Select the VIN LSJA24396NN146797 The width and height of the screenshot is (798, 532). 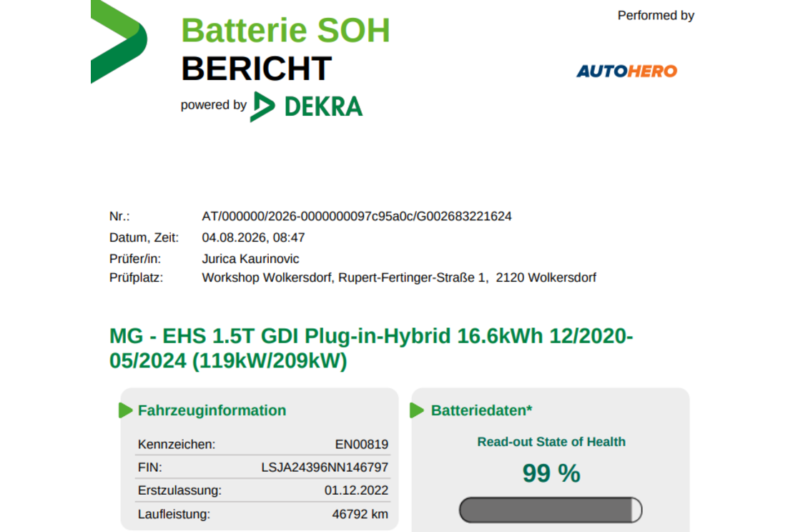(x=325, y=468)
